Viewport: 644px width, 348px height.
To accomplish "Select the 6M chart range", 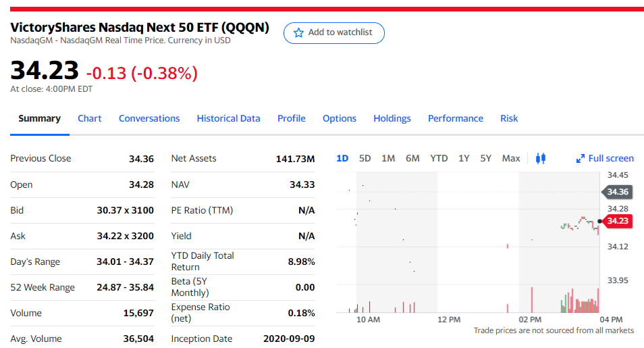I will 412,158.
